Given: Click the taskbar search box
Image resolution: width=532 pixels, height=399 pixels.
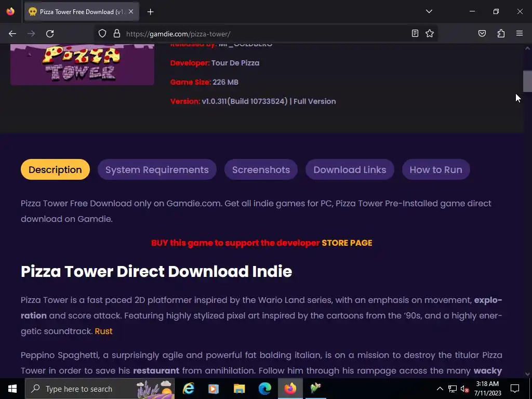Looking at the screenshot, I should tap(99, 389).
